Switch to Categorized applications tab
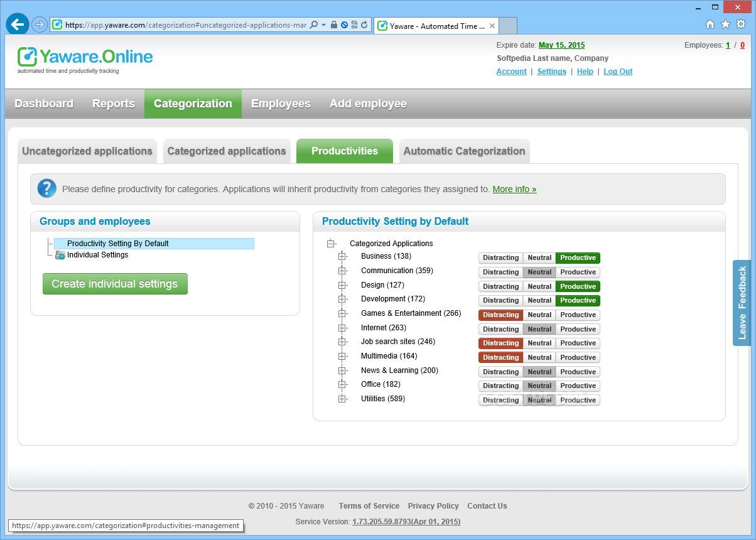This screenshot has width=756, height=540. click(x=227, y=151)
